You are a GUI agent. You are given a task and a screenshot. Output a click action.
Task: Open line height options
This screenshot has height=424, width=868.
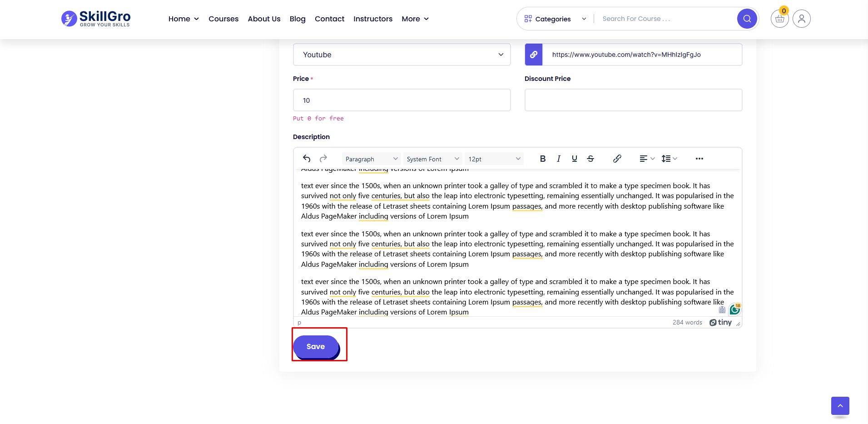(x=670, y=159)
